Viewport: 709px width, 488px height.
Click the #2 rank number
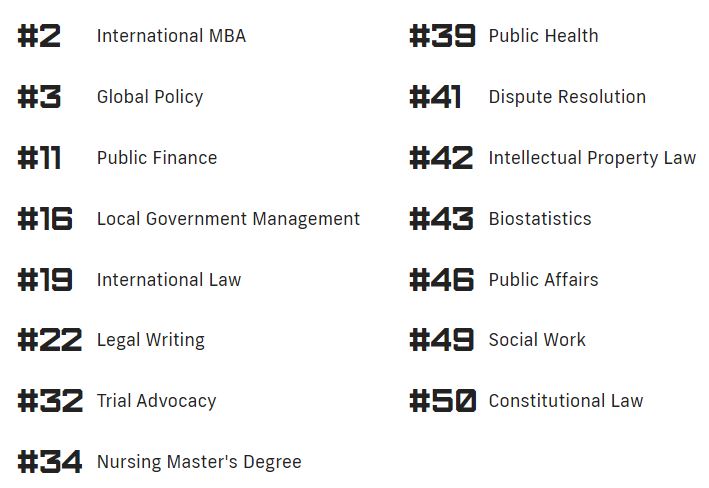click(x=39, y=37)
